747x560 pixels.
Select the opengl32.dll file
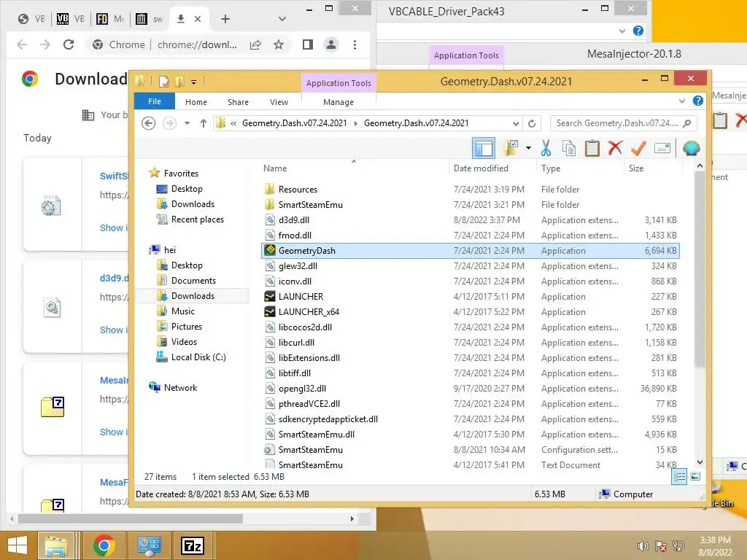pyautogui.click(x=471, y=389)
